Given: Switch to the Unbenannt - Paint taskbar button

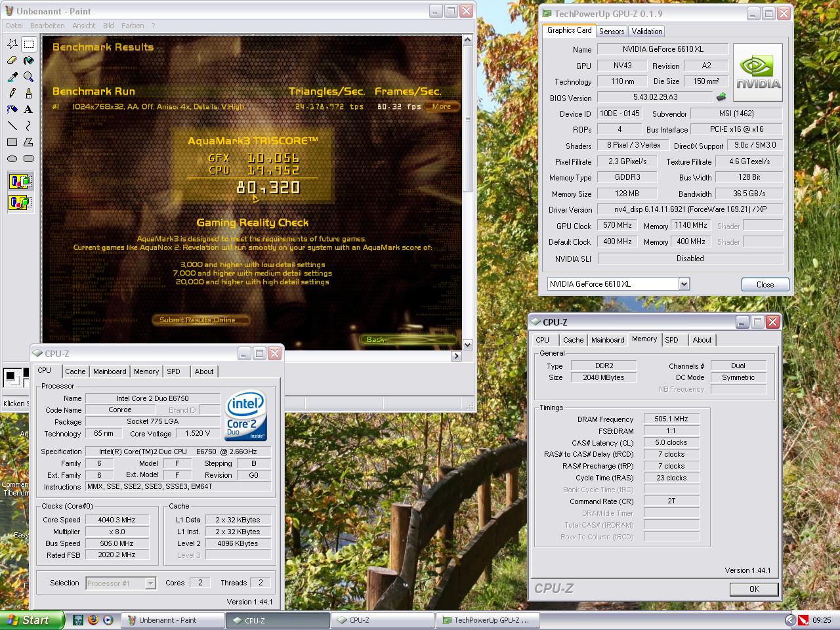Looking at the screenshot, I should pyautogui.click(x=173, y=620).
